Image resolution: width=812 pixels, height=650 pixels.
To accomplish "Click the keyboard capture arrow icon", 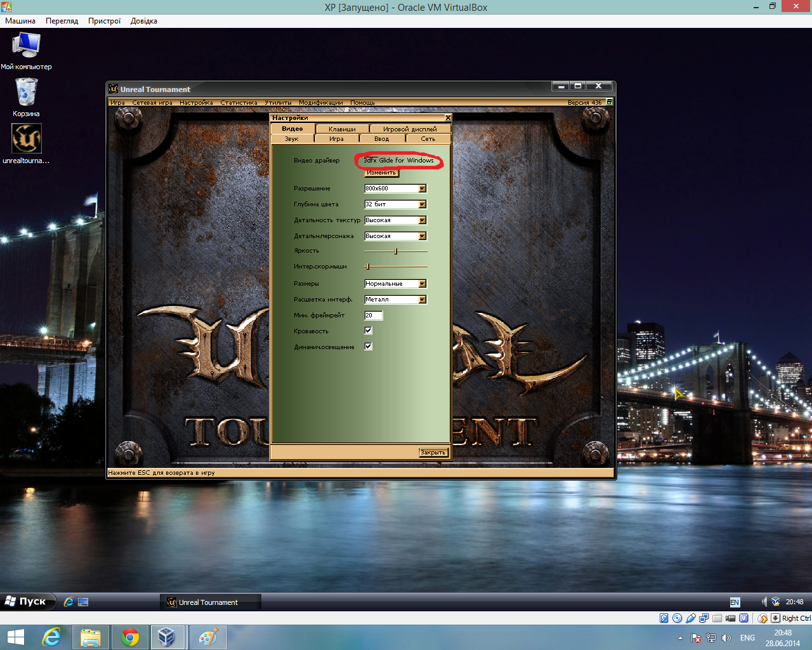I will [775, 618].
